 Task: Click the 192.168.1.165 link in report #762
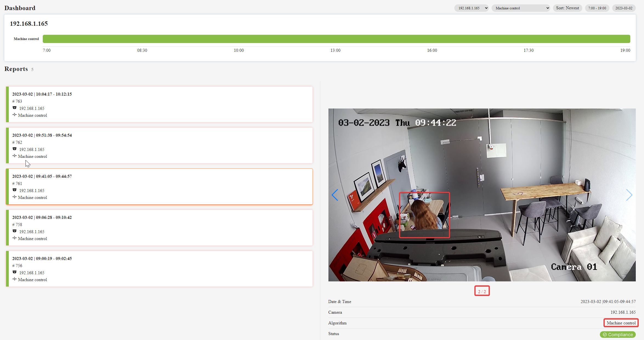[32, 149]
